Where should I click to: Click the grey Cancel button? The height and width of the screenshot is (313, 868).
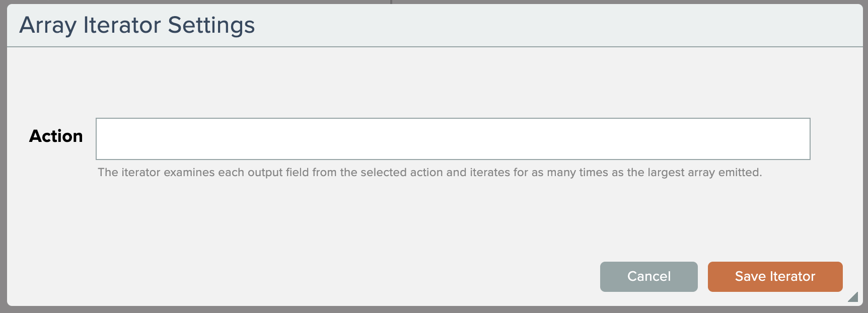point(648,276)
